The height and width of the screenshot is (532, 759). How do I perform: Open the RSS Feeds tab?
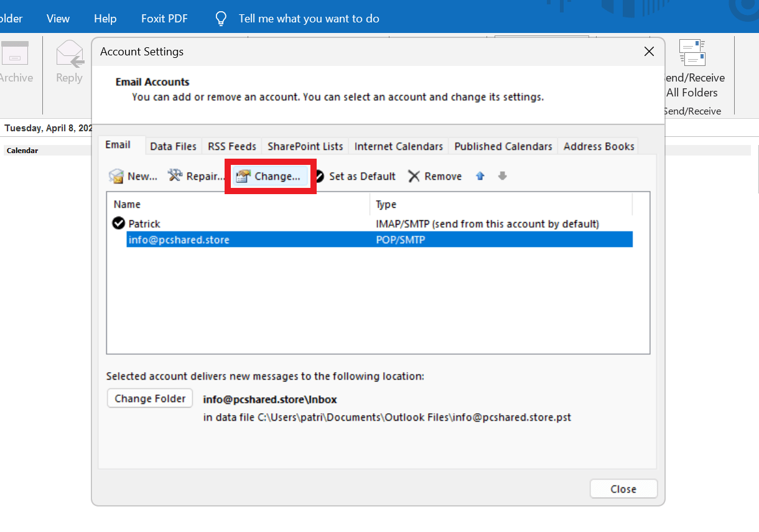tap(232, 146)
